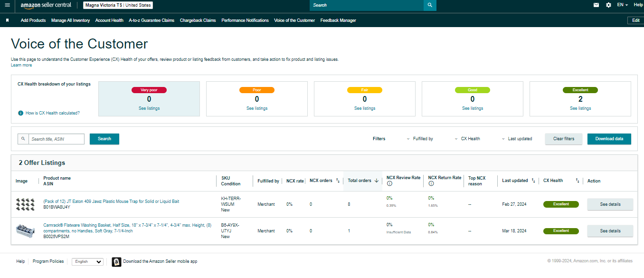Open the English language select in footer
The image size is (644, 278).
tap(87, 262)
